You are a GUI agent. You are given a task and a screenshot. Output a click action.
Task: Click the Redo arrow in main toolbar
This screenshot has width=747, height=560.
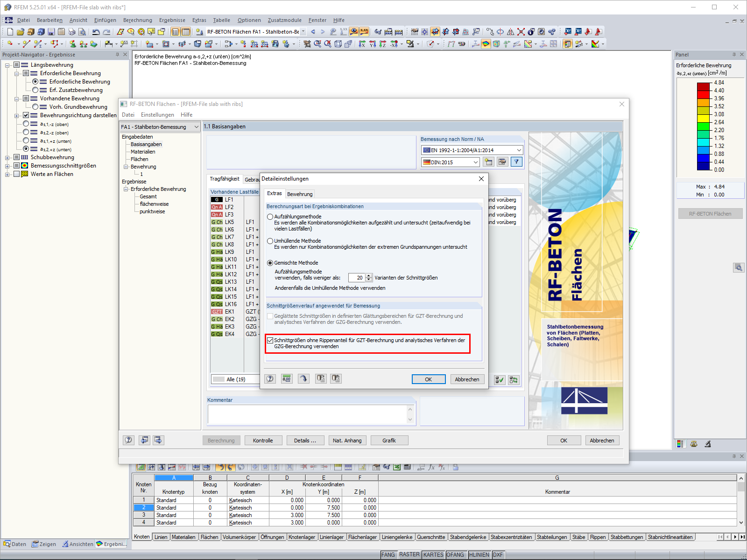click(x=106, y=32)
